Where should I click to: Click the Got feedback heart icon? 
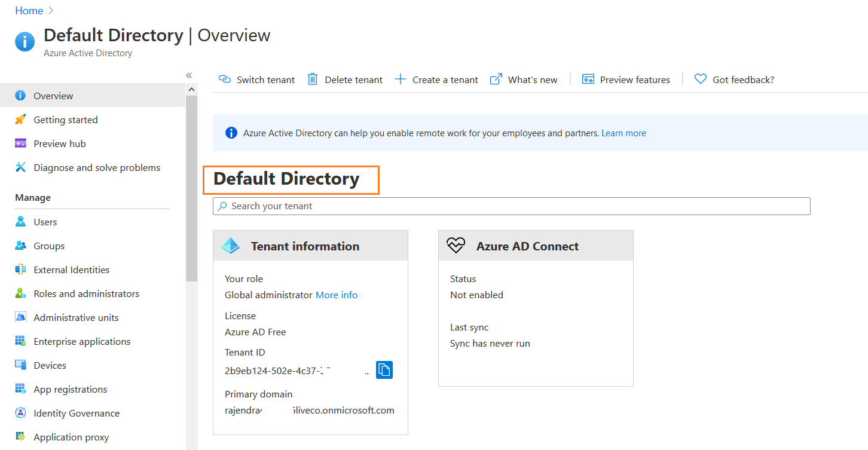click(x=700, y=79)
